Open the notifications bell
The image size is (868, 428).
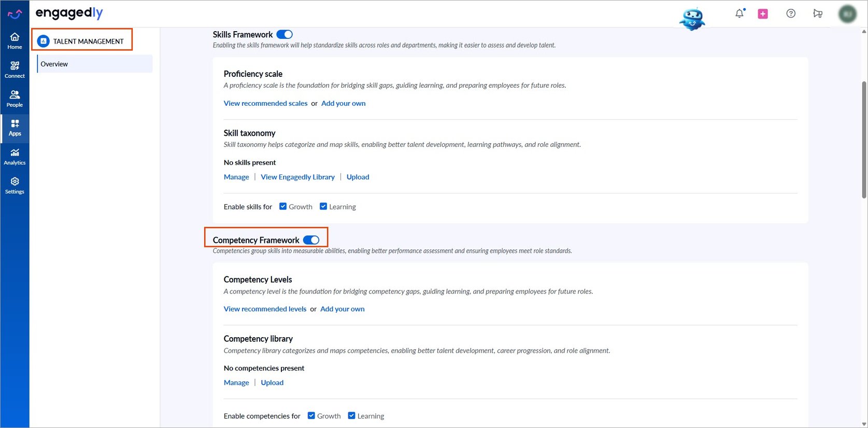click(x=739, y=14)
